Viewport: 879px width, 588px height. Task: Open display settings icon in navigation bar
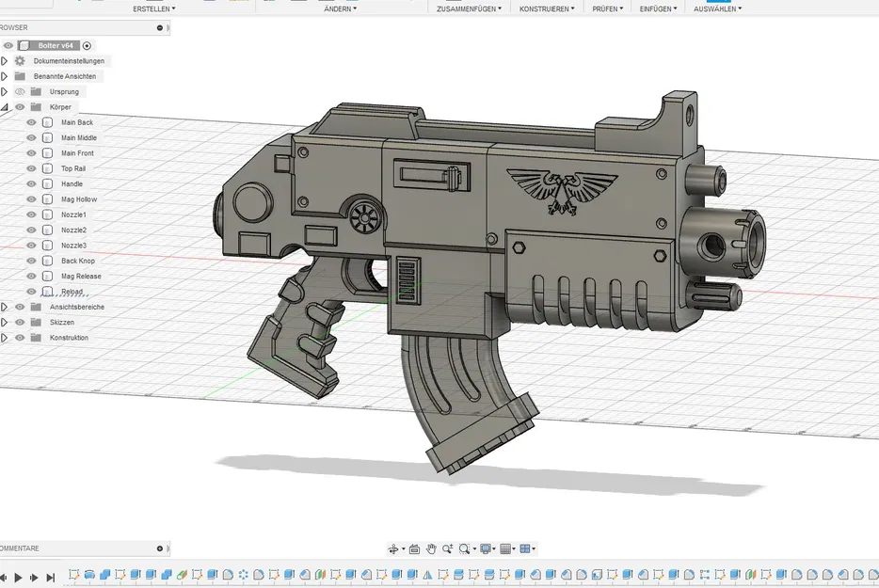484,548
